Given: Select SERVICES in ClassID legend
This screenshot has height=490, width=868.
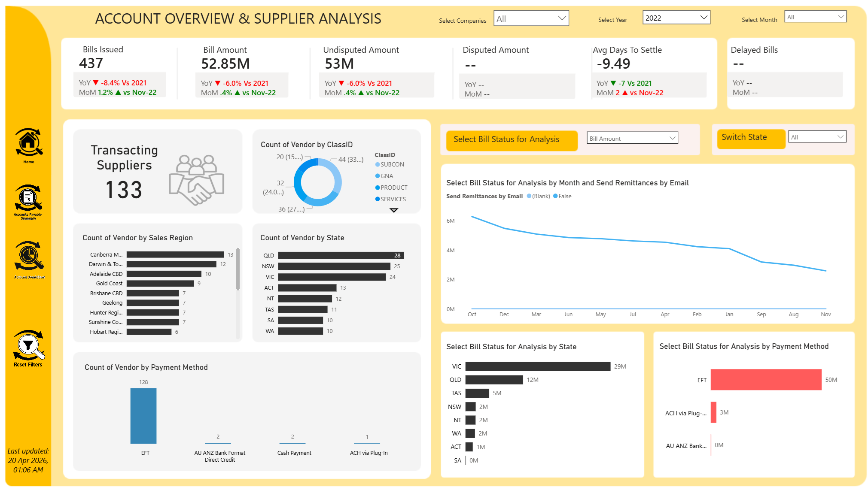Looking at the screenshot, I should pos(390,199).
